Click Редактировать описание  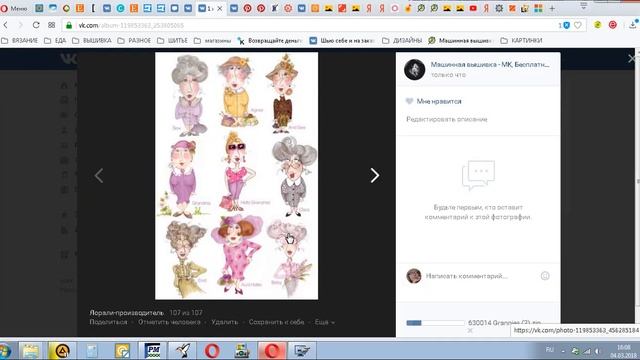point(447,119)
